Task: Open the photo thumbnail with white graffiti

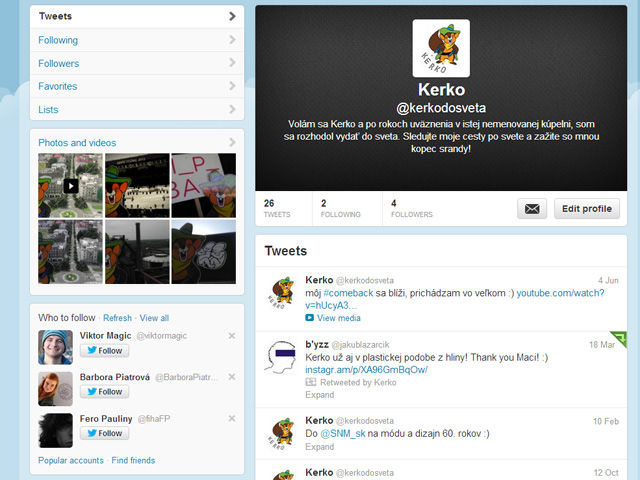Action: point(204,252)
